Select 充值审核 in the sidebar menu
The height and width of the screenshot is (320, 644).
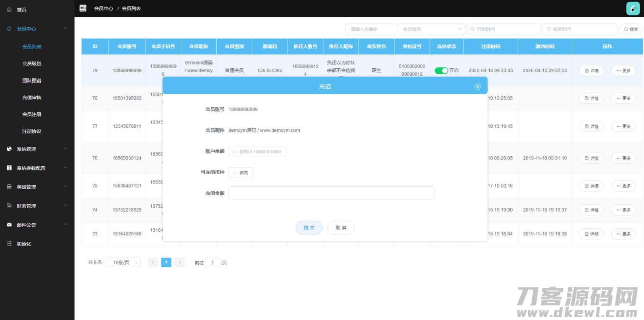(x=31, y=97)
